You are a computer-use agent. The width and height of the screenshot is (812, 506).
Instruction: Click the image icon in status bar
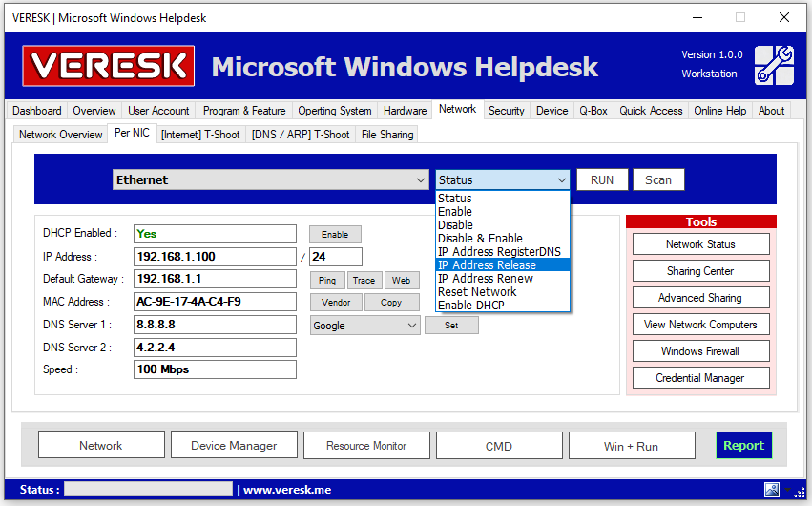(772, 490)
